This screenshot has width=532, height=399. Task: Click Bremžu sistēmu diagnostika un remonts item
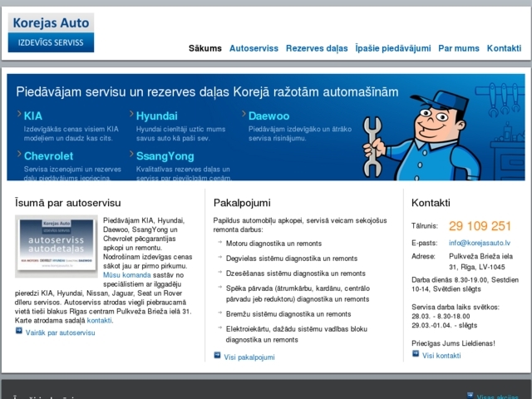[x=288, y=314]
